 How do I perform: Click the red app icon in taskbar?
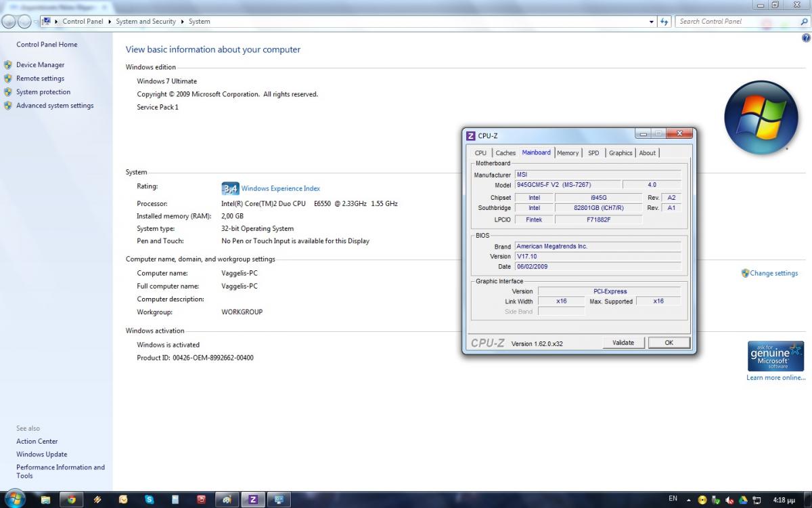point(201,500)
